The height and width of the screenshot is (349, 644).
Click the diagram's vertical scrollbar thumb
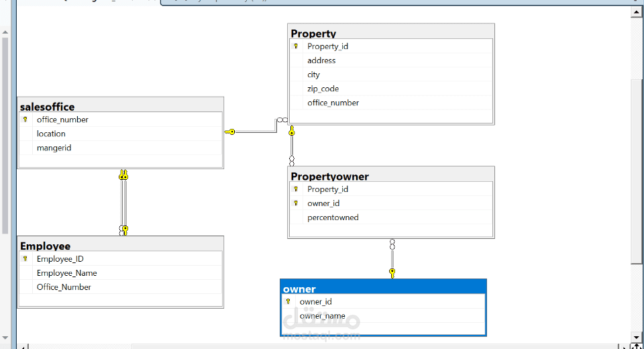(636, 171)
